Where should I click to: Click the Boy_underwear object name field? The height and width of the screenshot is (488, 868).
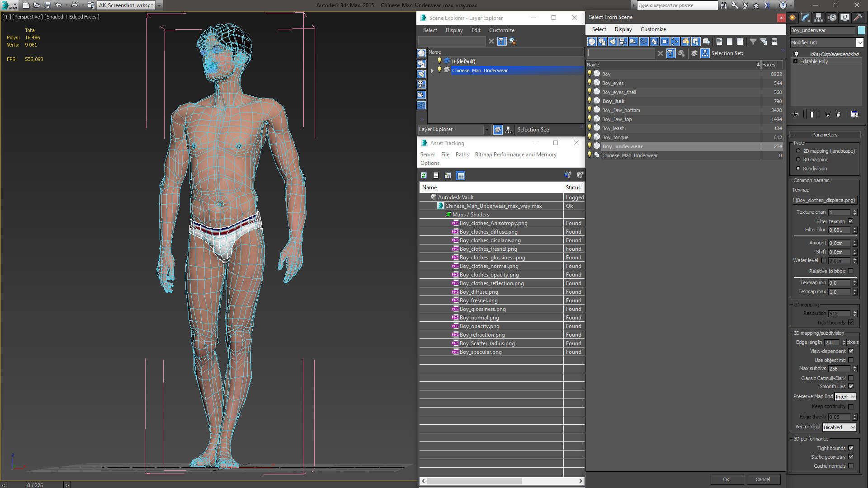point(823,30)
